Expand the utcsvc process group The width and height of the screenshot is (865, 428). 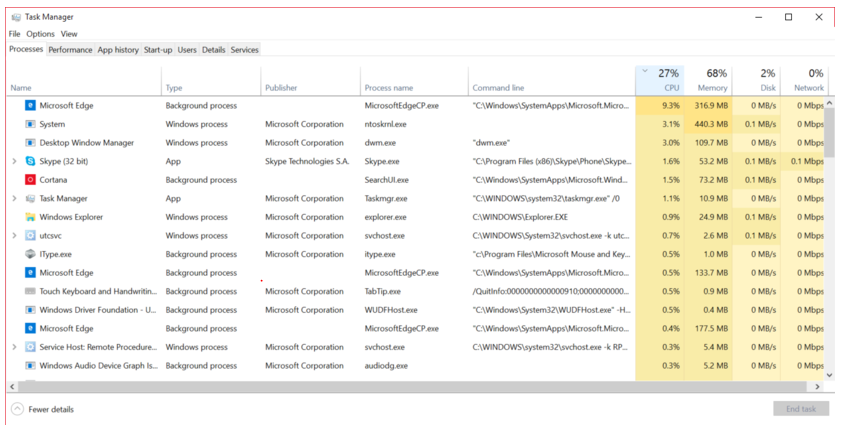[x=14, y=236]
